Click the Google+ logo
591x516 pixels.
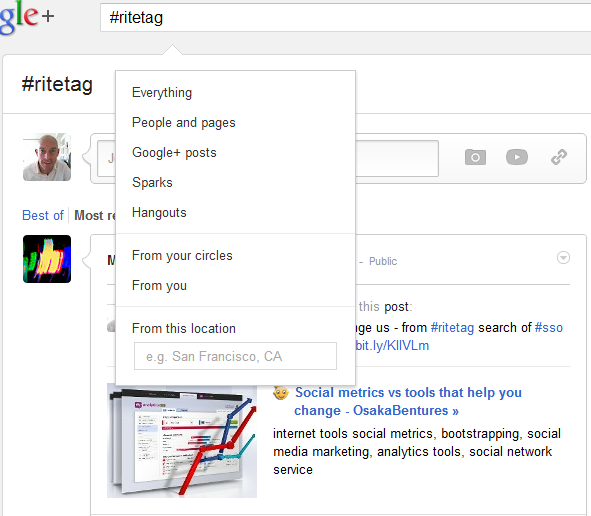pyautogui.click(x=26, y=17)
